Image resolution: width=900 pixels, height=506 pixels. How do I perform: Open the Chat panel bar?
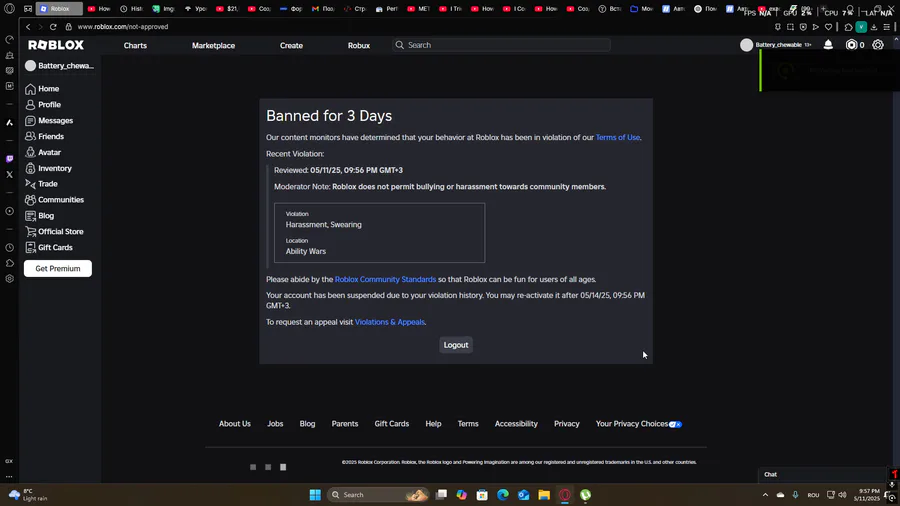point(823,474)
